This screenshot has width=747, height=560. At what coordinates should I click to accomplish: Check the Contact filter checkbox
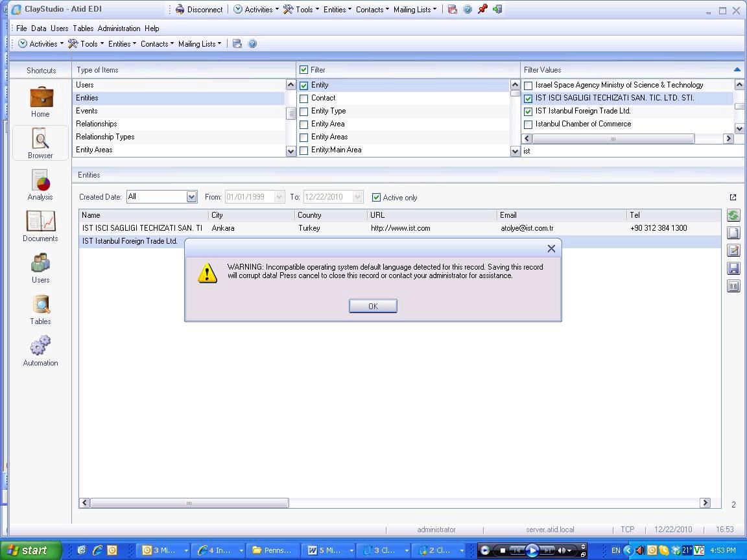[303, 99]
